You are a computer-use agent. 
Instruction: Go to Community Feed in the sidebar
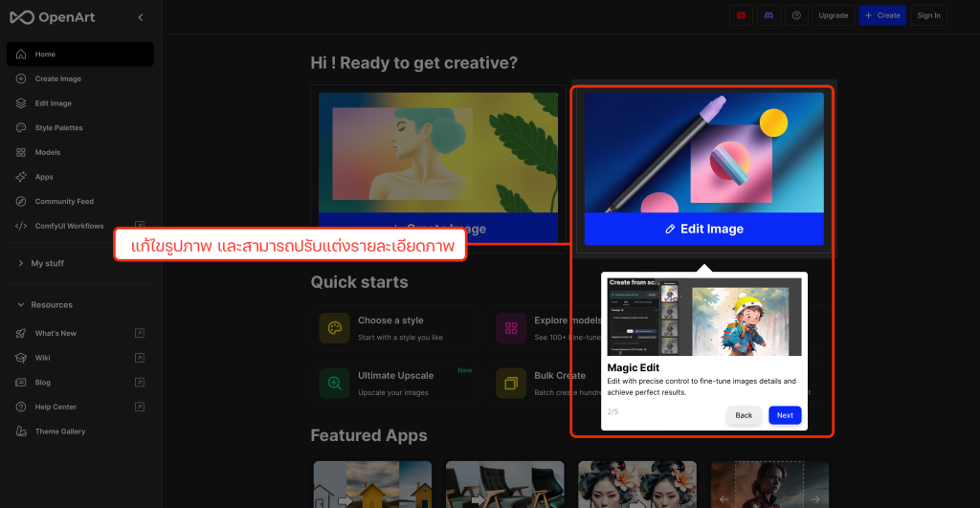click(x=64, y=201)
